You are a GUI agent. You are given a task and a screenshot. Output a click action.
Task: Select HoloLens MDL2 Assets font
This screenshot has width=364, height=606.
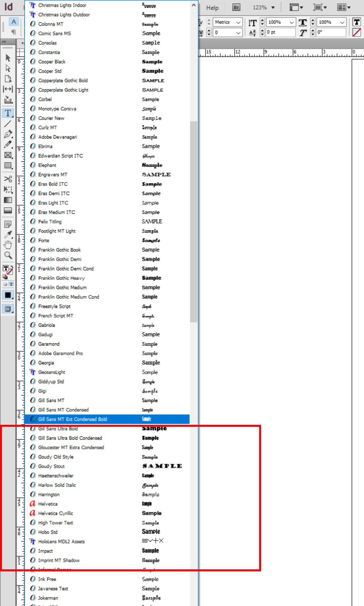[107, 542]
